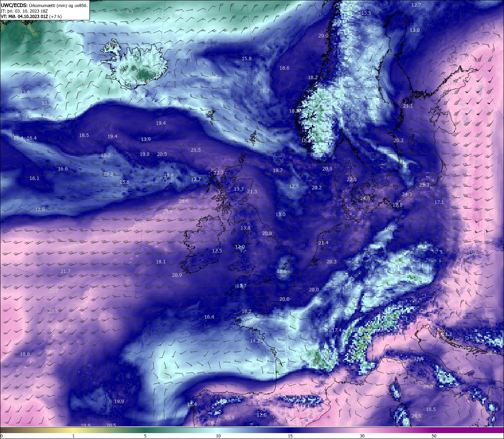
Task: Click the 20.3 value over Belgium
Action: coord(332,262)
